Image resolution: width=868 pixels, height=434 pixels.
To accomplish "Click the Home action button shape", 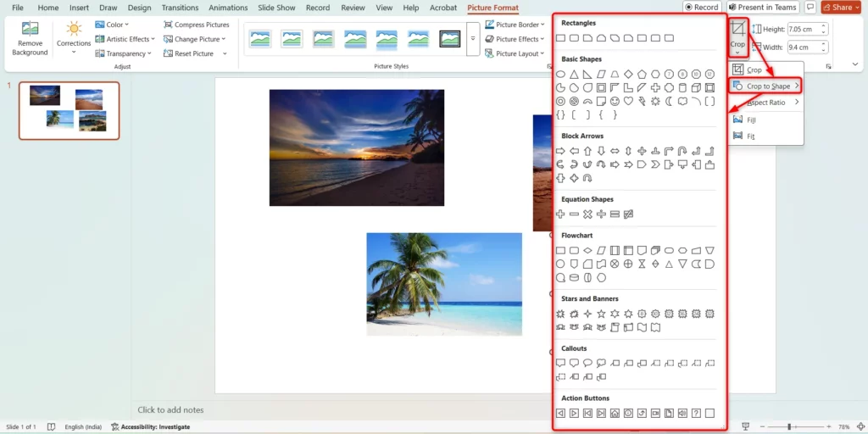I will coord(615,413).
